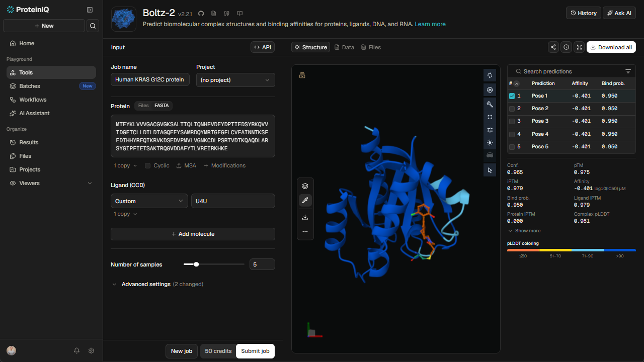
Task: Open the ligand 1 copy dropdown
Action: point(125,214)
